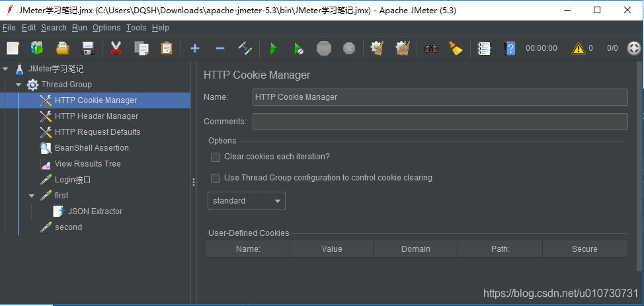Click the Path: column header
The height and width of the screenshot is (306, 644).
(501, 249)
